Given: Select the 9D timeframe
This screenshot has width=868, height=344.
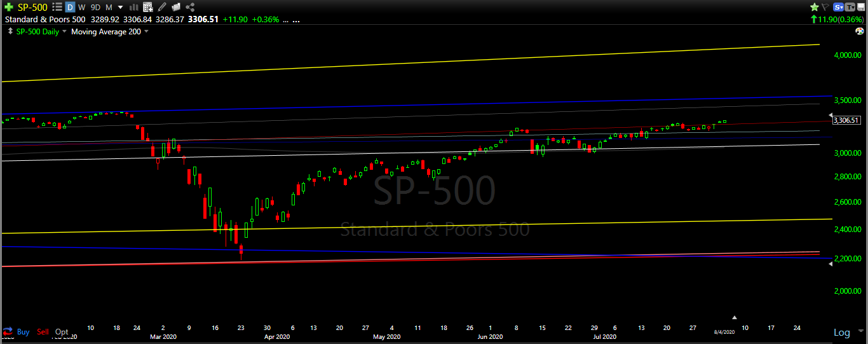Looking at the screenshot, I should click(95, 7).
